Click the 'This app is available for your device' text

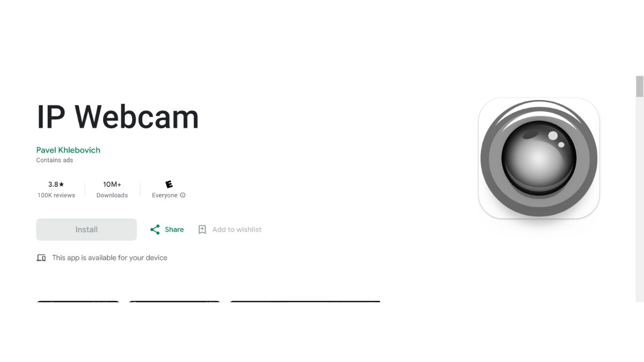click(109, 258)
